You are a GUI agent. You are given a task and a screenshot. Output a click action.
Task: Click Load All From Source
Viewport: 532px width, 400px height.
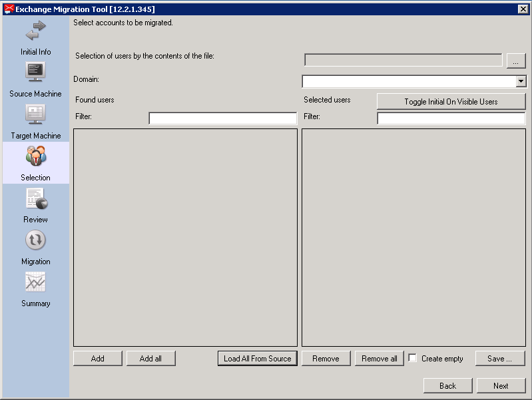click(258, 358)
